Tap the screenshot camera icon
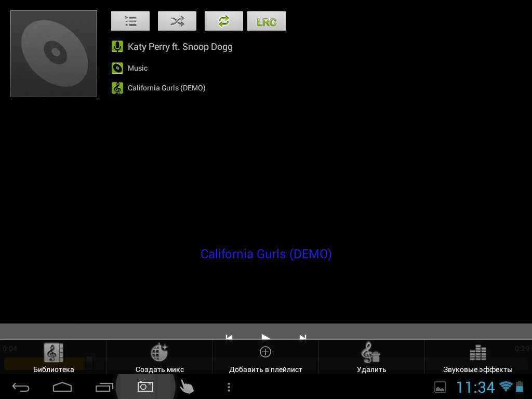The image size is (532, 399). point(145,387)
